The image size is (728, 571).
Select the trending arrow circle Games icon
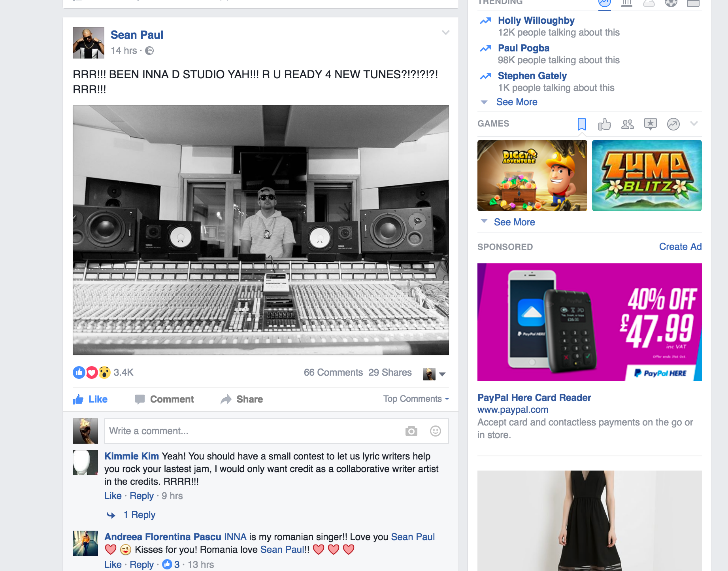[x=673, y=124]
